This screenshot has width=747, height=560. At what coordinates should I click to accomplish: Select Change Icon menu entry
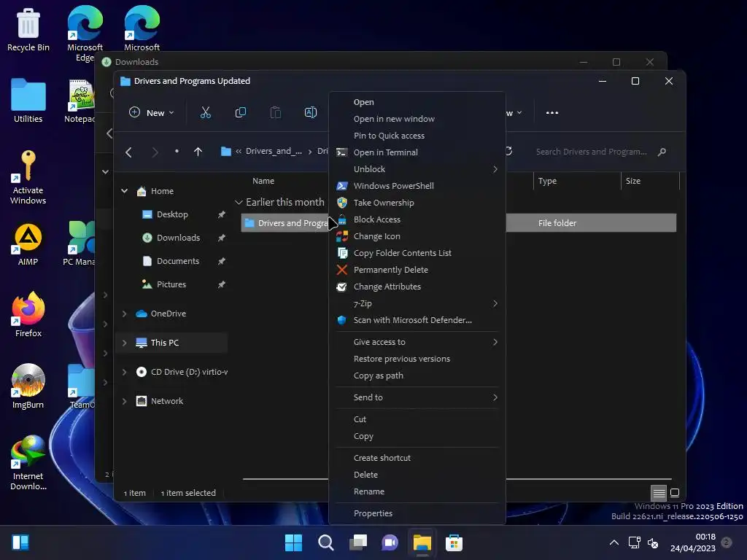(417, 236)
